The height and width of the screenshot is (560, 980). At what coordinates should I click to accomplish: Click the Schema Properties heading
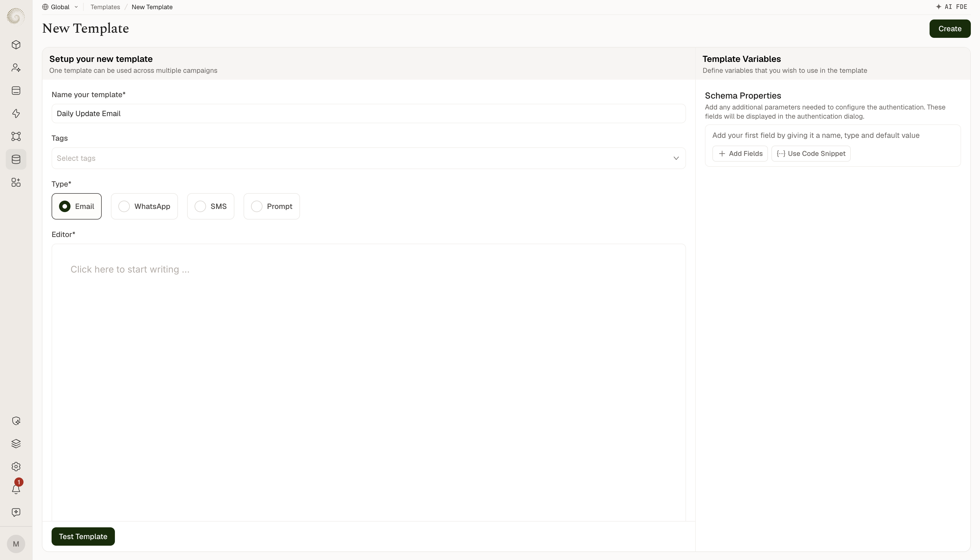pos(743,95)
